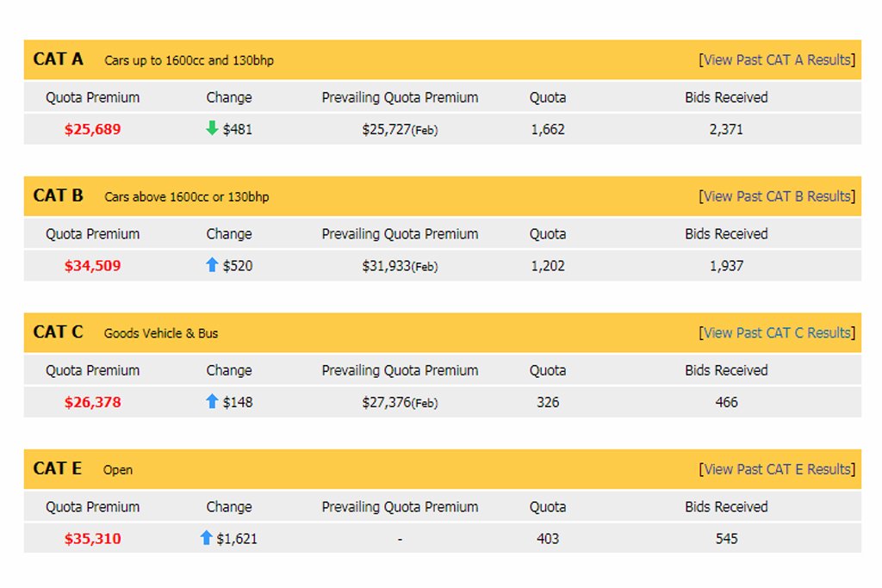Open View Past CAT A Results link
Screen dimensions: 882x588
[x=777, y=59]
